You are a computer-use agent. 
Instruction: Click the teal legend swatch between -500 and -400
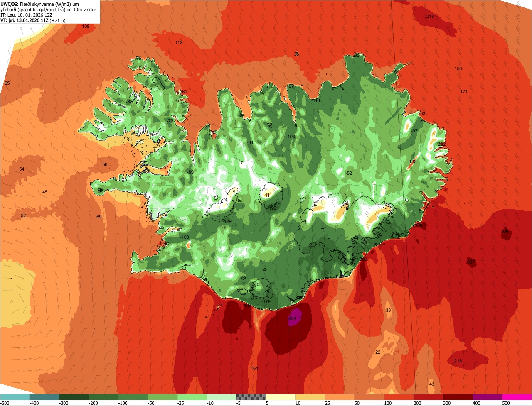point(15,397)
